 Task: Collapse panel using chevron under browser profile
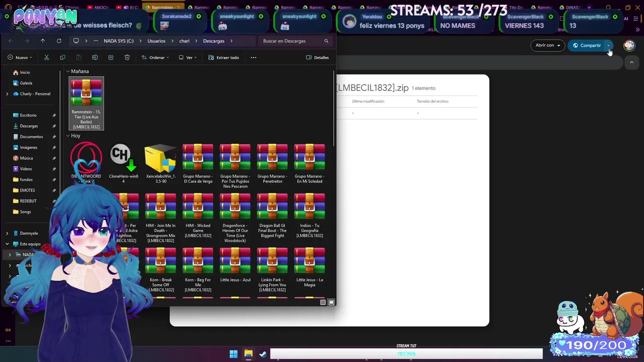[x=631, y=62]
